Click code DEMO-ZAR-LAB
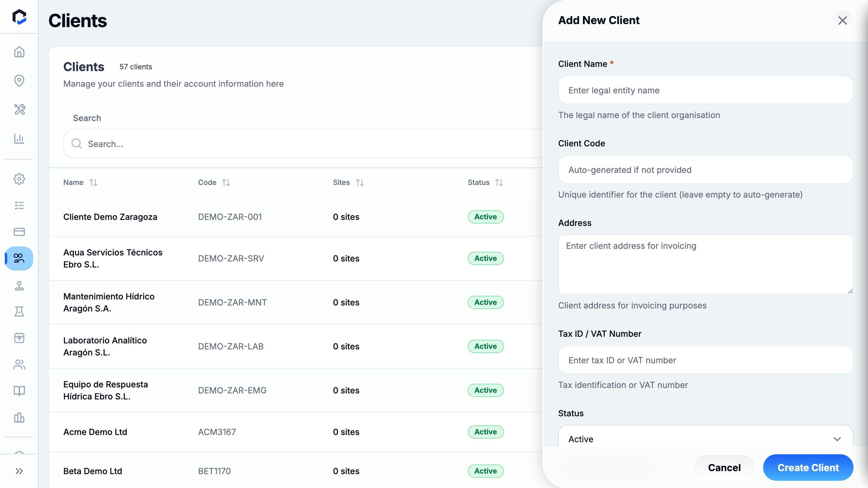Screen dimensions: 868x488 coord(231,346)
